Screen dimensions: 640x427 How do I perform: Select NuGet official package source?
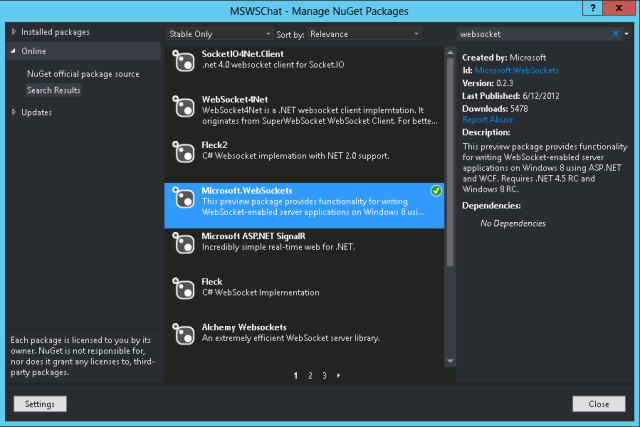[x=83, y=74]
